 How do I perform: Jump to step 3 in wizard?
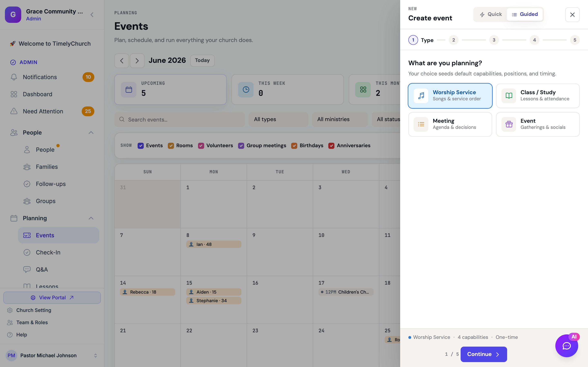[494, 40]
